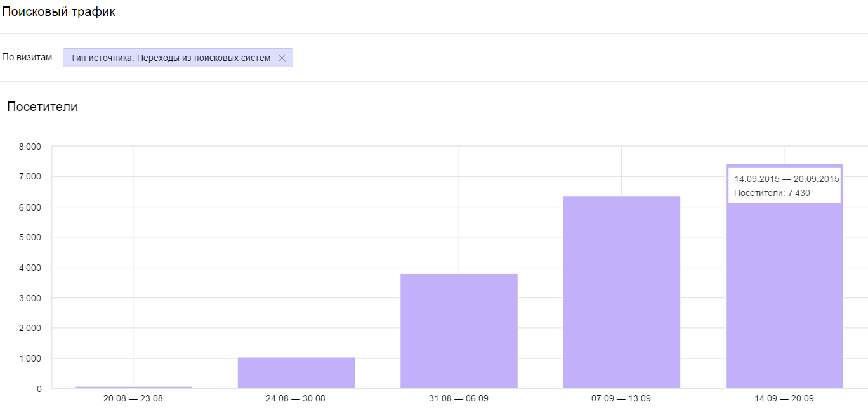This screenshot has height=411, width=868.
Task: Click the '7 000' y-axis label
Action: (x=30, y=177)
